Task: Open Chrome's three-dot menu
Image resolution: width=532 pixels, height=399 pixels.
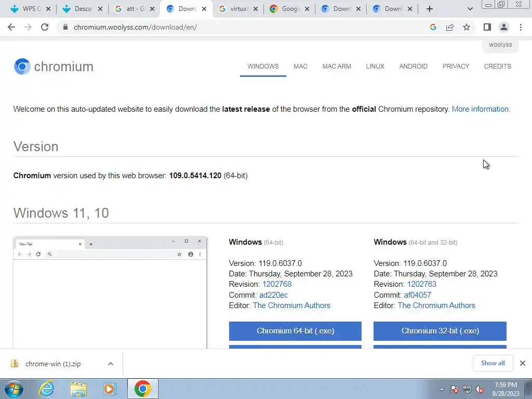Action: (521, 27)
